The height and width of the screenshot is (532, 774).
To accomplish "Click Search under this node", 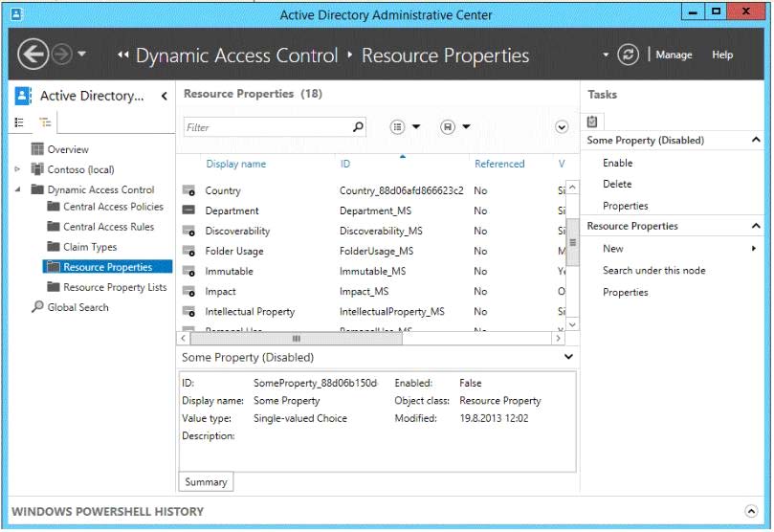I will pos(654,271).
